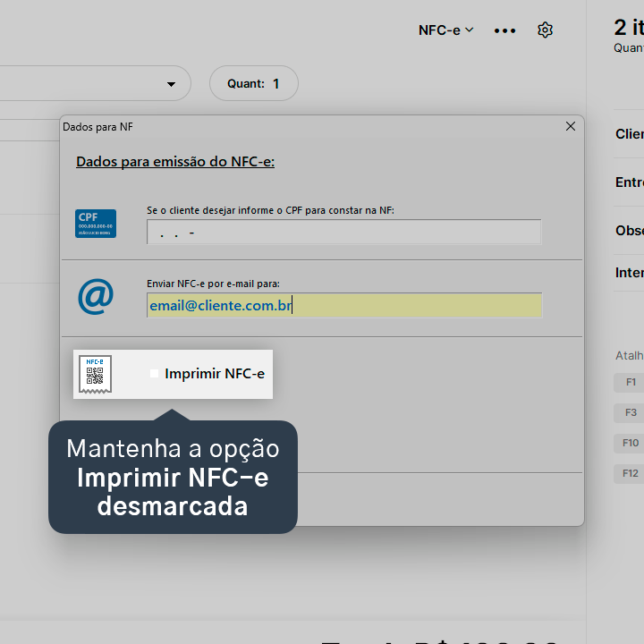Click the NFC-e QR receipt icon

(x=96, y=374)
